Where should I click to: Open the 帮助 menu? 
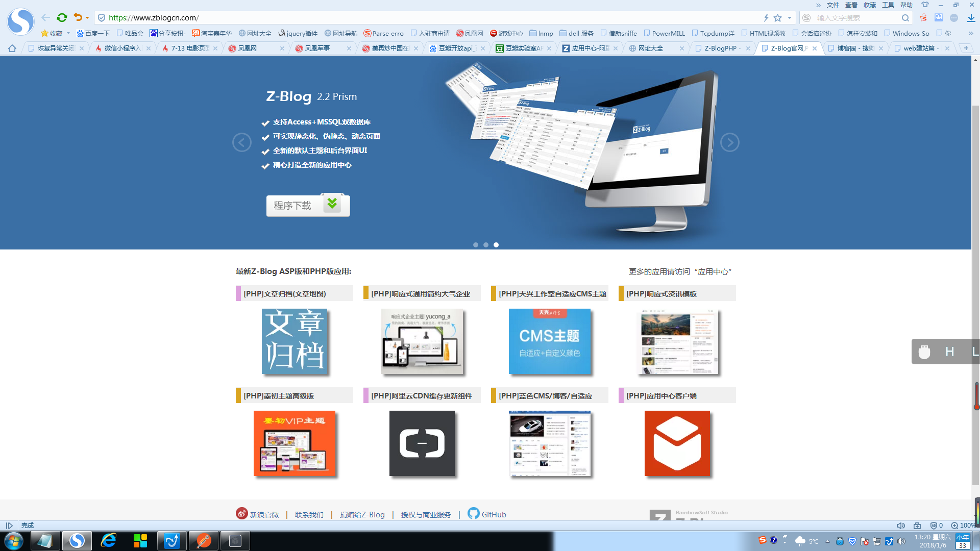906,5
